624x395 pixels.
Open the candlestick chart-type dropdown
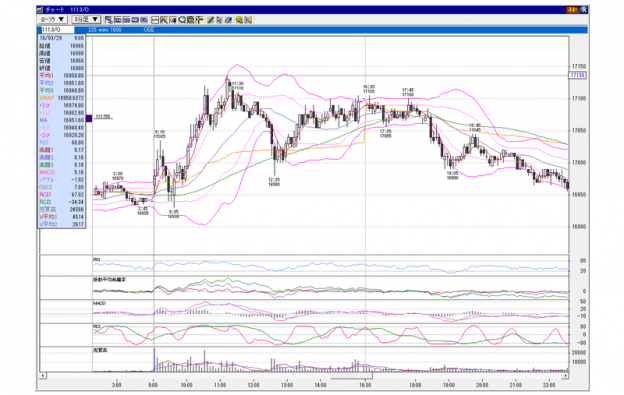coord(53,19)
